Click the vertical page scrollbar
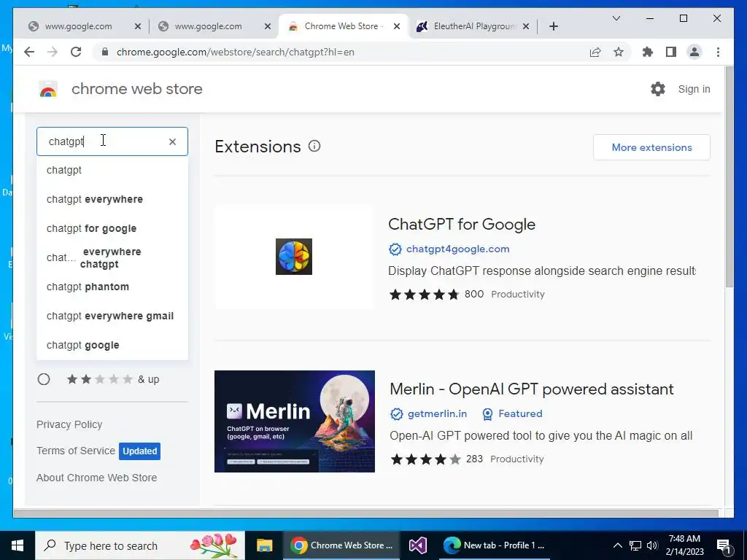The width and height of the screenshot is (747, 560). point(729,176)
